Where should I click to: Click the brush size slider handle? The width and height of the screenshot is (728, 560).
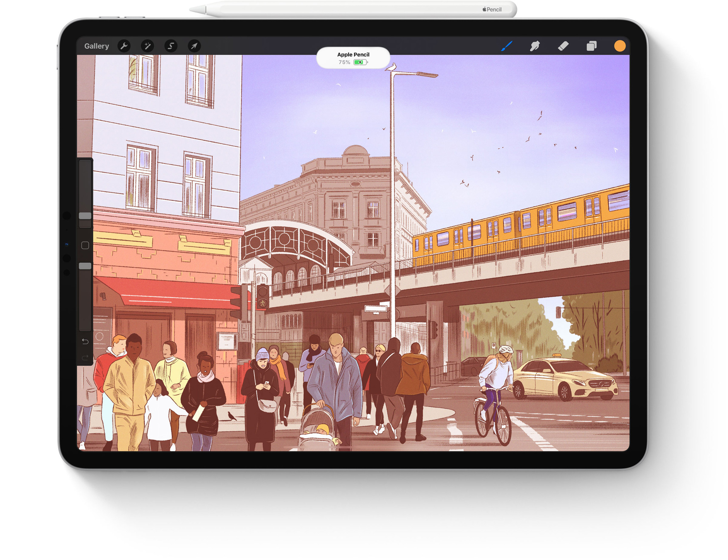coord(85,216)
